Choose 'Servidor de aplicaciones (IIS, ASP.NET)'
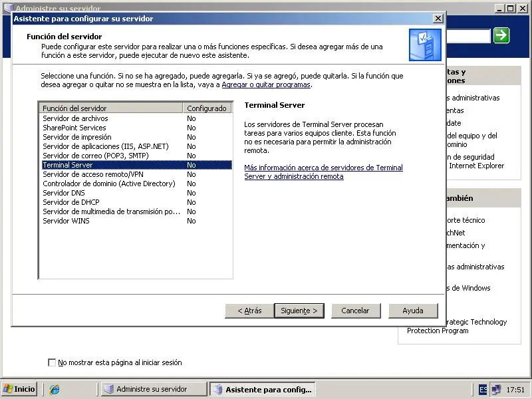Screen dimensions: 532x399 137,146
